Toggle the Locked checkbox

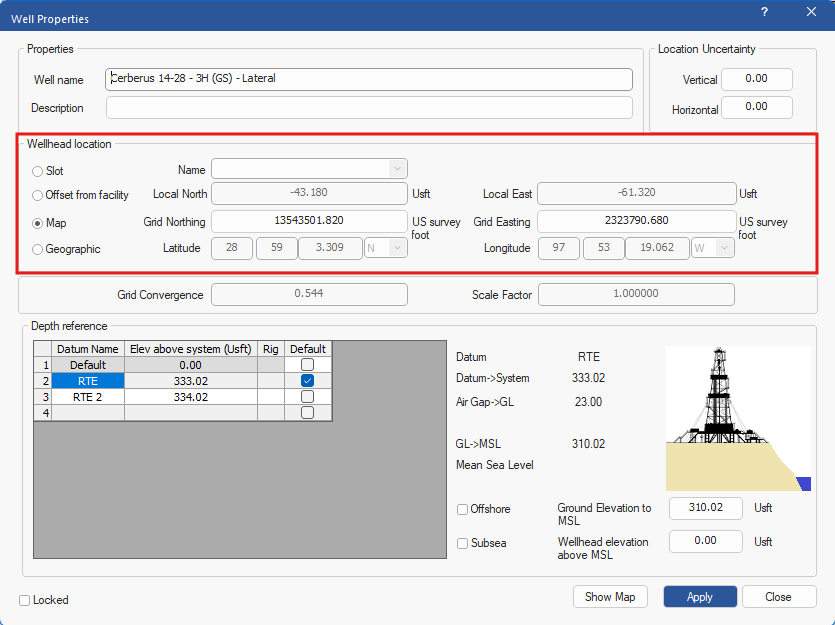click(25, 600)
